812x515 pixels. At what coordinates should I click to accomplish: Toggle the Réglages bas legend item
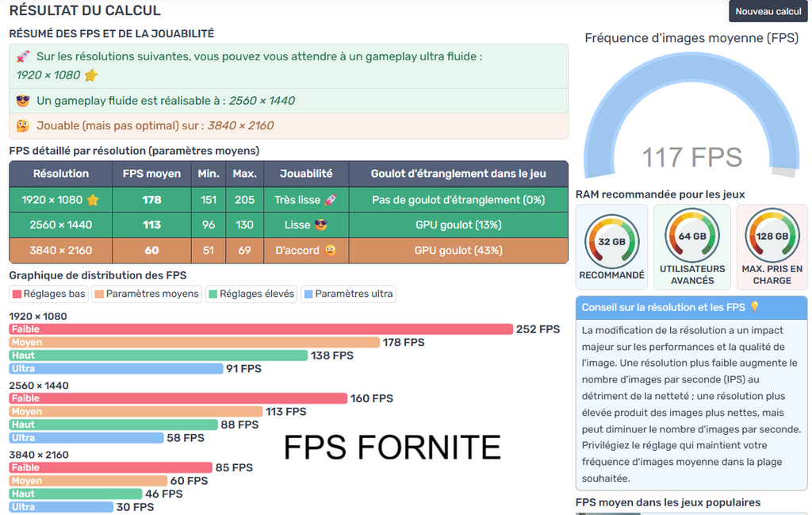pyautogui.click(x=48, y=294)
